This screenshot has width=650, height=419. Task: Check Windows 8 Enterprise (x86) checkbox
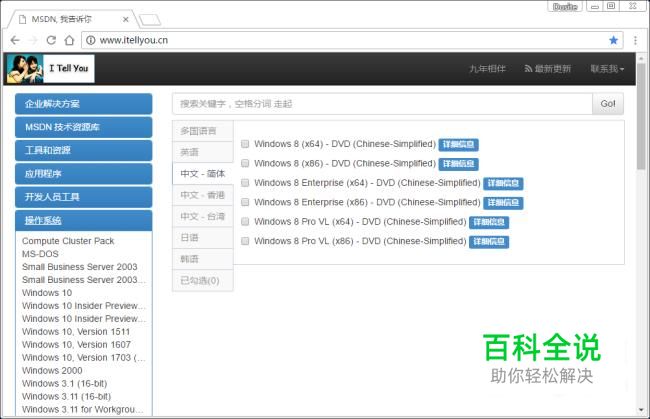pyautogui.click(x=245, y=202)
